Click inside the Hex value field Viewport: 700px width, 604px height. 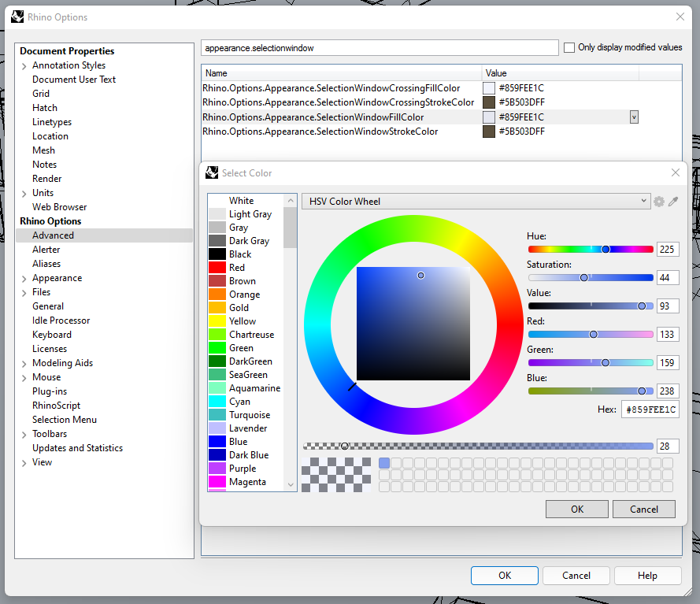[x=650, y=409]
